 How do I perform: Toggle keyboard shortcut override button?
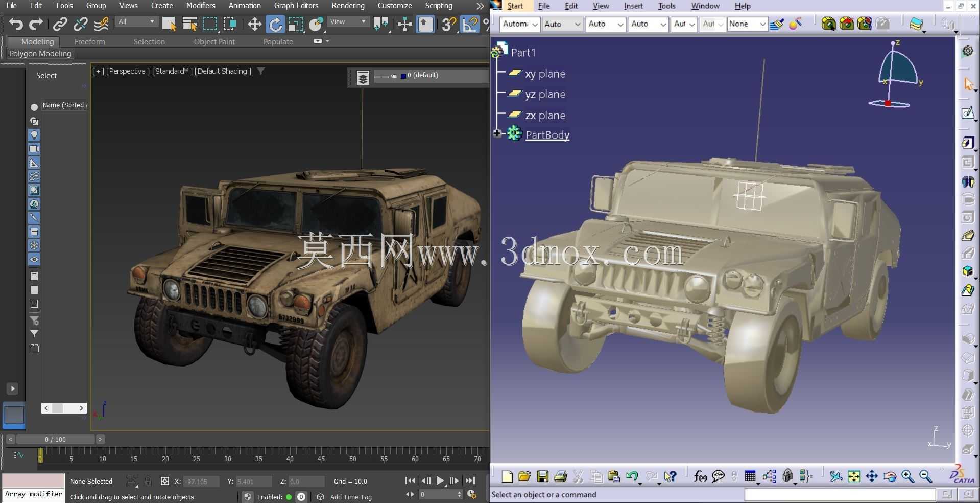[x=425, y=24]
